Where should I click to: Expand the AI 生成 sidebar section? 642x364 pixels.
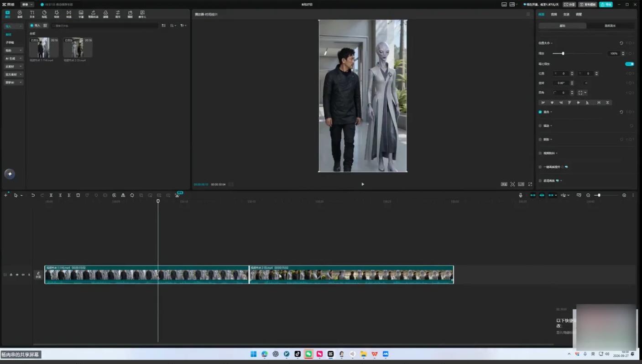[13, 58]
